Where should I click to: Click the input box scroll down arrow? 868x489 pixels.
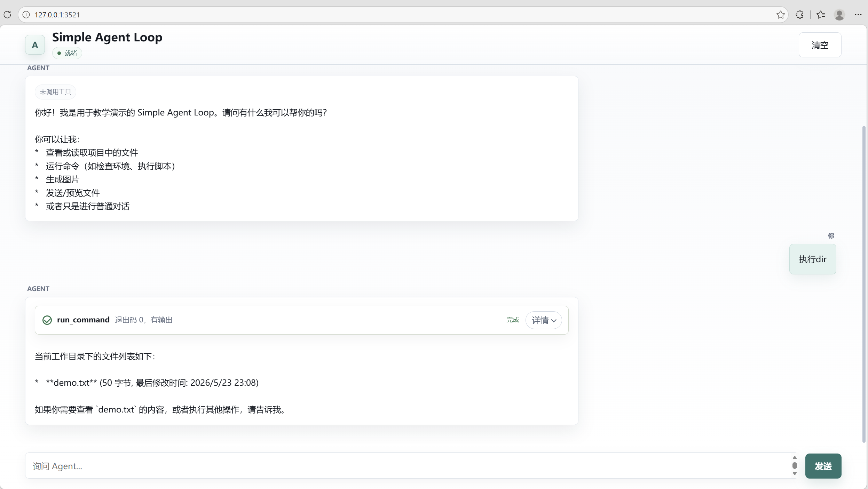pyautogui.click(x=795, y=473)
